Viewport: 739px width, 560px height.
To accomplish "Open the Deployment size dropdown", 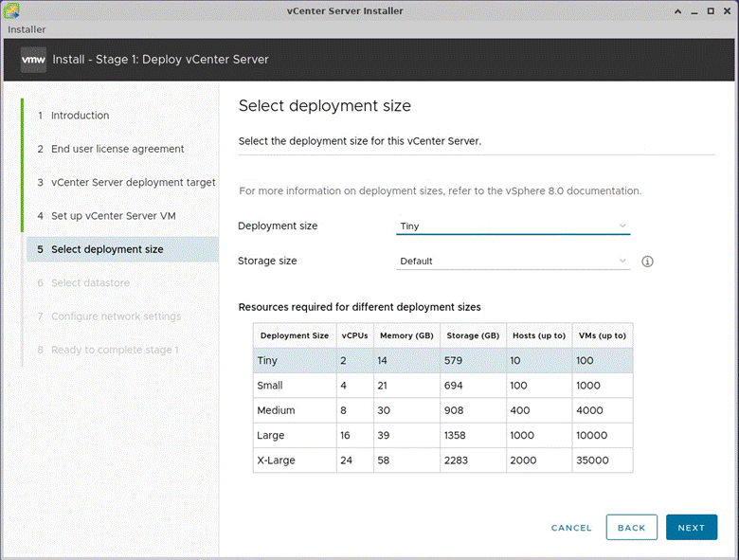I will pyautogui.click(x=513, y=226).
